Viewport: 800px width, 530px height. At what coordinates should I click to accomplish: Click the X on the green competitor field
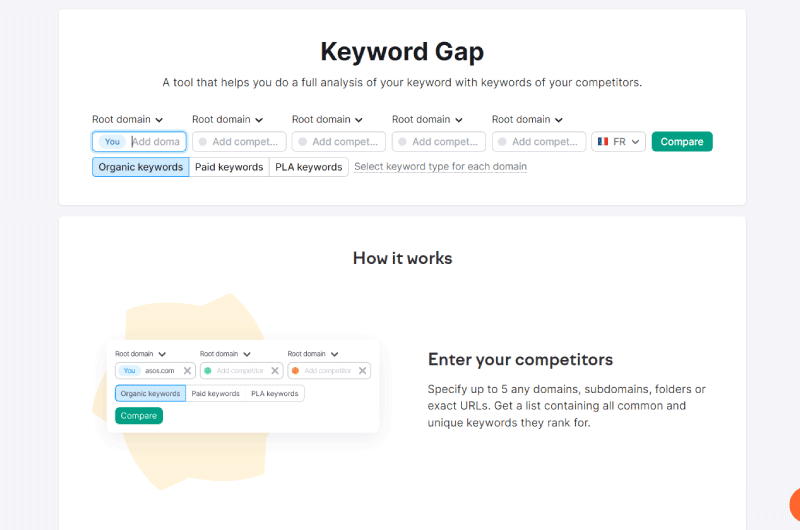tap(274, 371)
